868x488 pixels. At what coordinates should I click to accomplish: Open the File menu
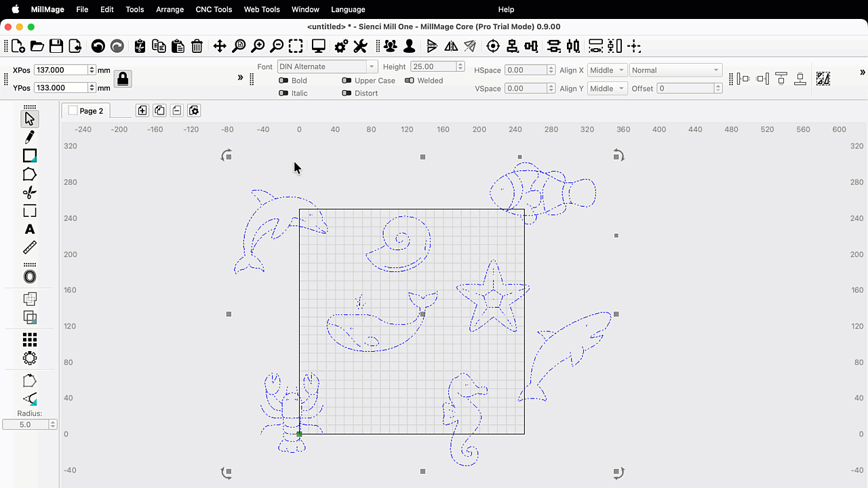[82, 9]
